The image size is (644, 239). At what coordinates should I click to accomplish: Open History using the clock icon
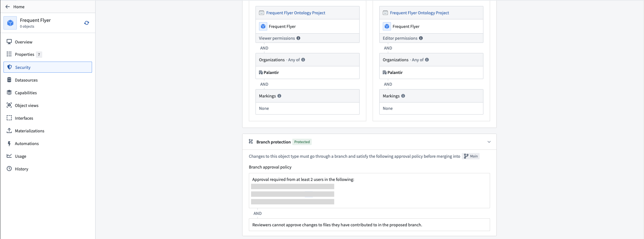point(9,169)
